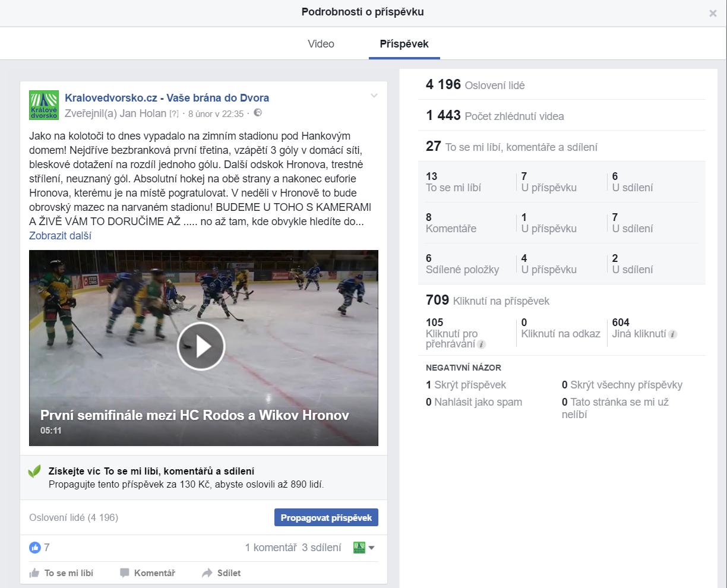Click the public globe privacy icon

pyautogui.click(x=258, y=113)
